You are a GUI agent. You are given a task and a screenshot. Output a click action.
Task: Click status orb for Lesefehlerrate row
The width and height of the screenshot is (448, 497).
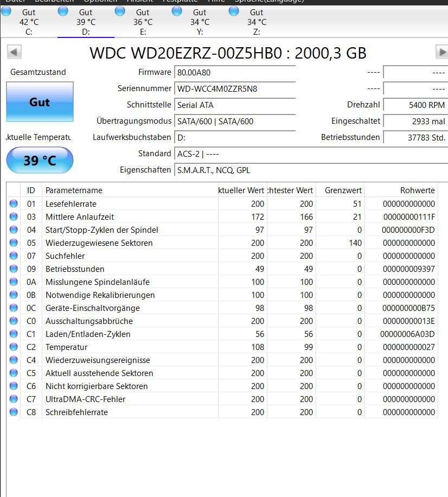click(x=14, y=203)
